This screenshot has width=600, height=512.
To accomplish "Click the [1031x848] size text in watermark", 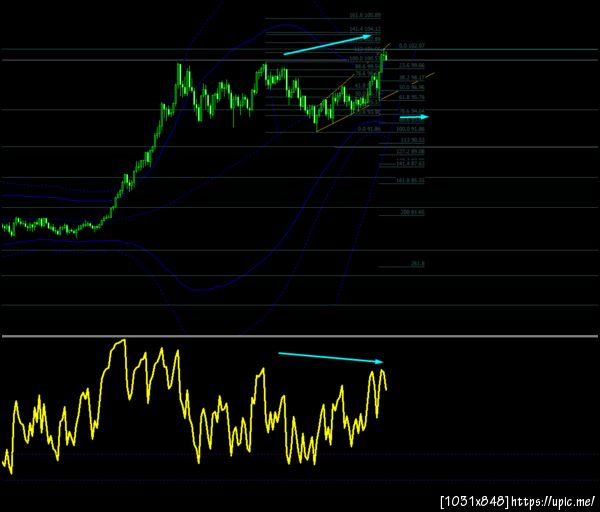I will pos(475,501).
